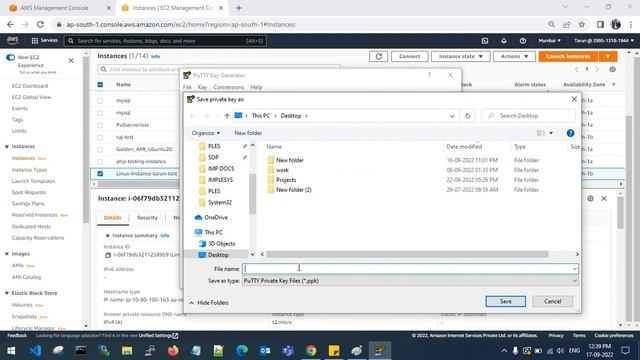Refresh the Desktop folder in save dialog
This screenshot has height=360, width=640.
[x=467, y=116]
